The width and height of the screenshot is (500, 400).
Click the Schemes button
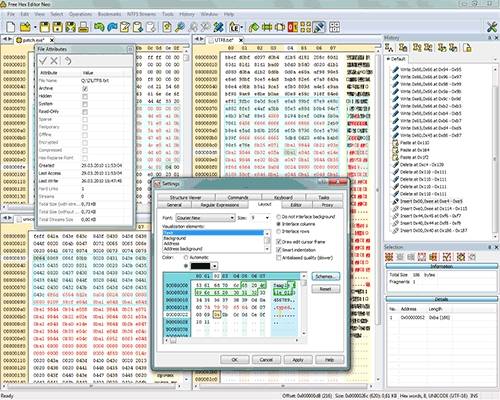(x=325, y=276)
